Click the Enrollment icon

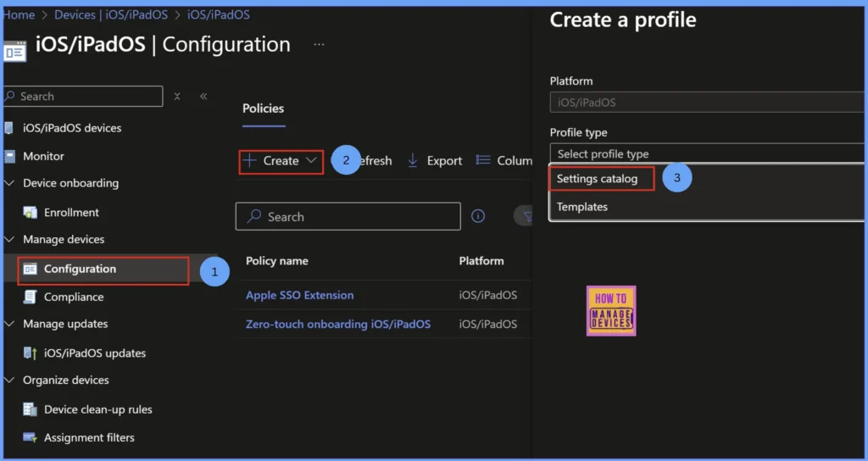30,213
